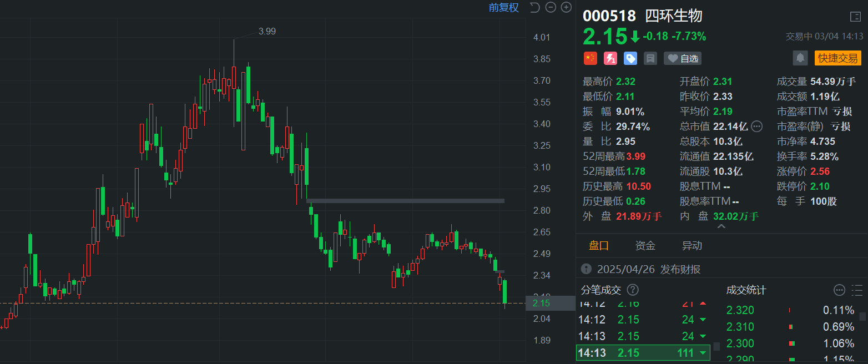Expand 总市值 more options ellipsis

(x=756, y=127)
